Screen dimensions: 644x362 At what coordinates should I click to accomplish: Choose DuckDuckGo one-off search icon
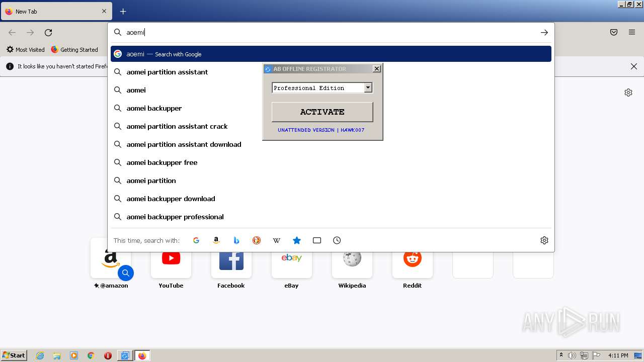tap(257, 240)
